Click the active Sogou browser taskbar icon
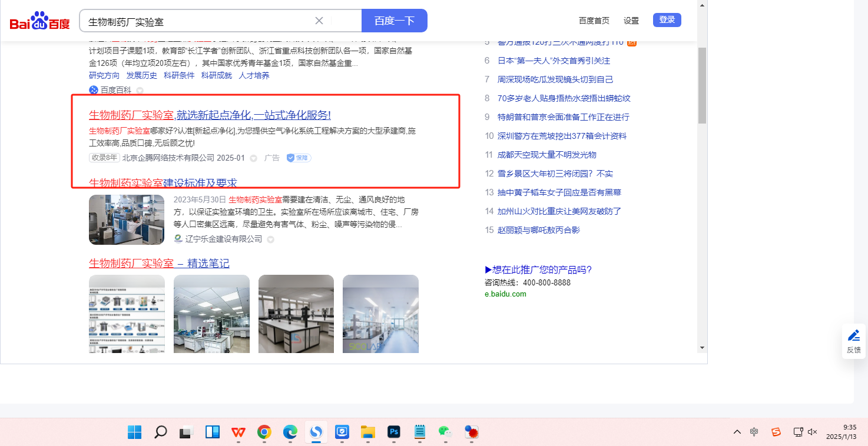This screenshot has height=446, width=868. pos(316,432)
